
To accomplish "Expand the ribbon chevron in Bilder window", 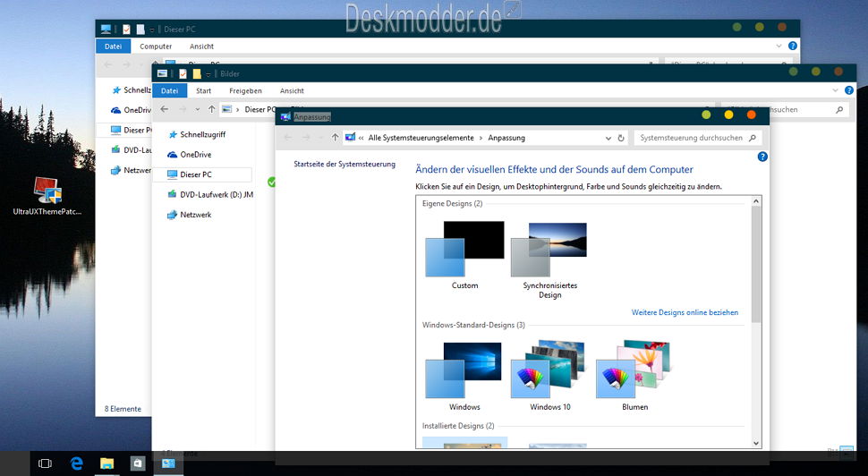I will 835,90.
